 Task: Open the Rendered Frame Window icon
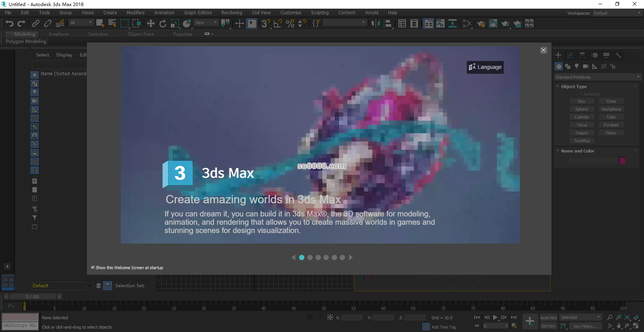(x=493, y=24)
